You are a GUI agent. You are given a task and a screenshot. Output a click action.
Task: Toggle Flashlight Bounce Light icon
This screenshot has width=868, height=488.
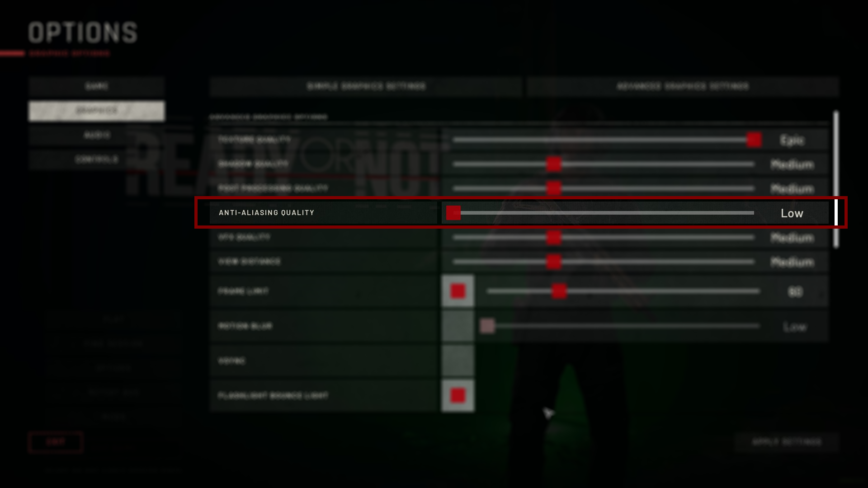458,396
